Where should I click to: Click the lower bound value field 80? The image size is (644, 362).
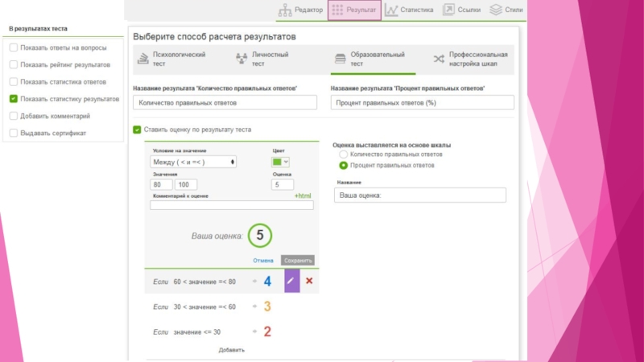click(x=161, y=185)
